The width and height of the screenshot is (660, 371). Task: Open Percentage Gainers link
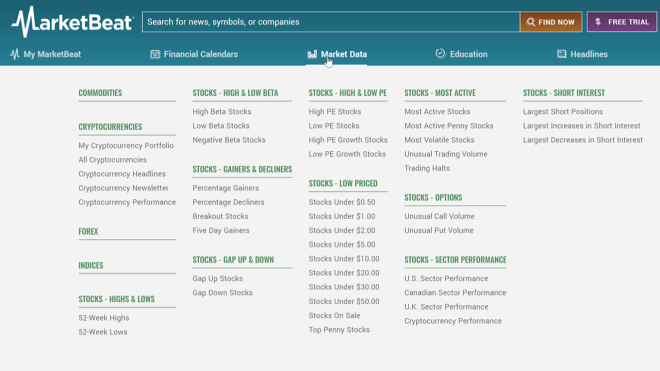pos(226,188)
